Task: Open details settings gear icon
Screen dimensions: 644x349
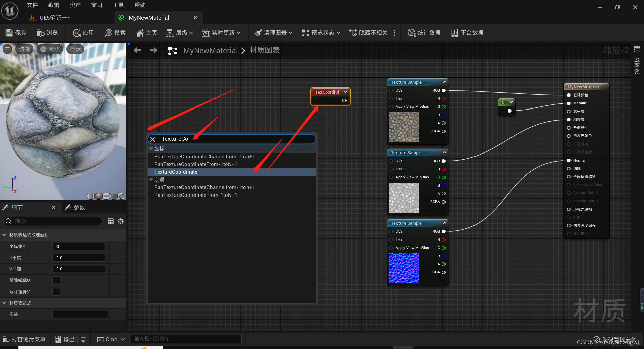Action: [x=121, y=221]
